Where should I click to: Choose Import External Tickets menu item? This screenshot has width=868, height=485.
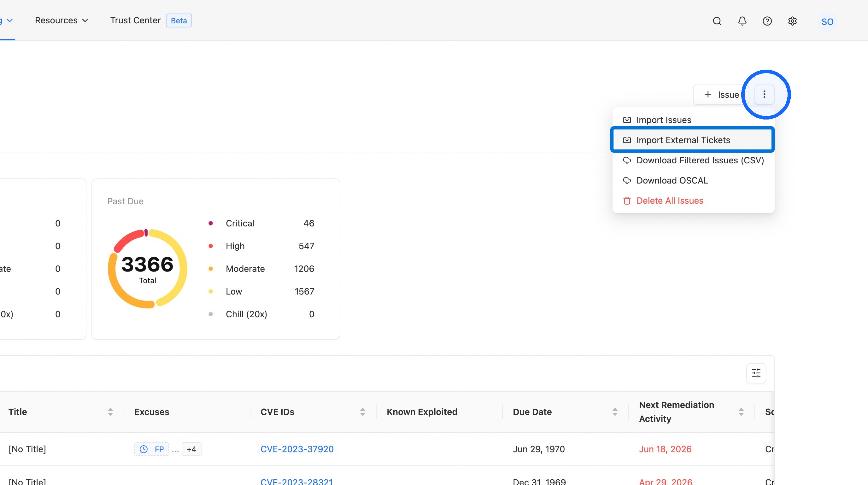click(693, 140)
